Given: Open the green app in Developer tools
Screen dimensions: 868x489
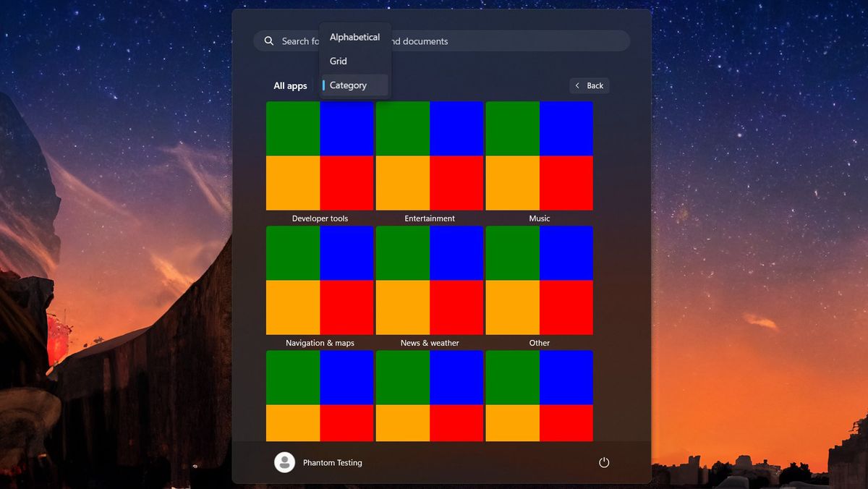Looking at the screenshot, I should [292, 127].
